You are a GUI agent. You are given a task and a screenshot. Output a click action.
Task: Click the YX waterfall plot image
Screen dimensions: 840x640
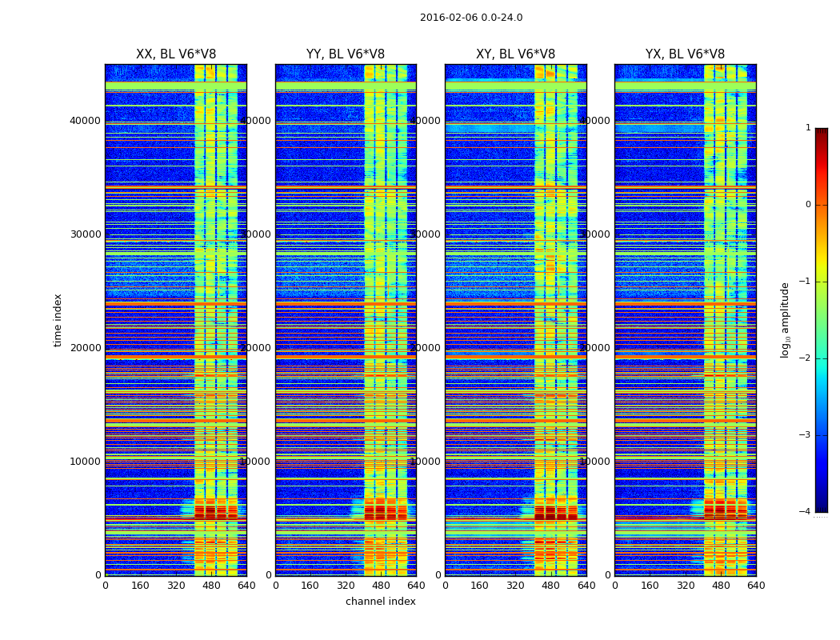pos(686,320)
